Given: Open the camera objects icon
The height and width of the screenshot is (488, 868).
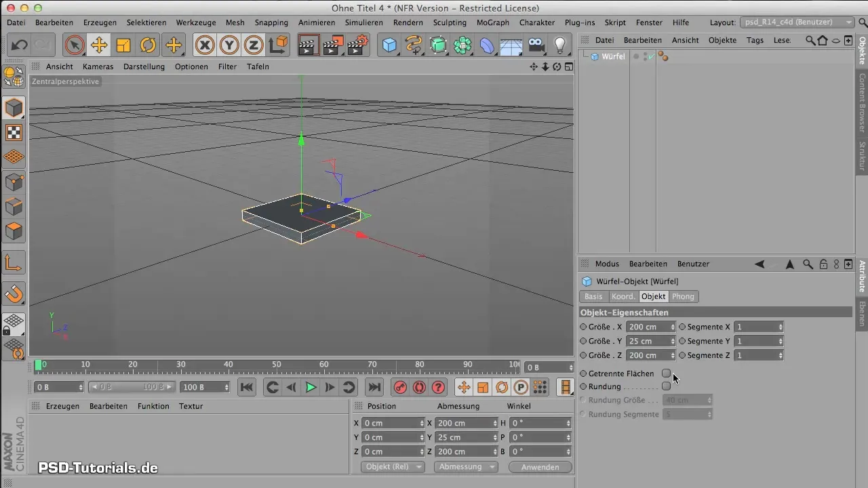Looking at the screenshot, I should point(536,45).
